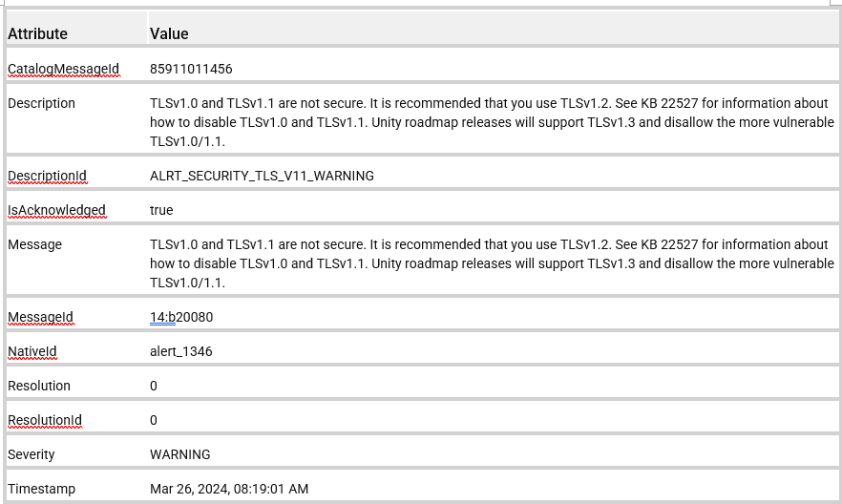Click the WARNING severity value

click(180, 454)
